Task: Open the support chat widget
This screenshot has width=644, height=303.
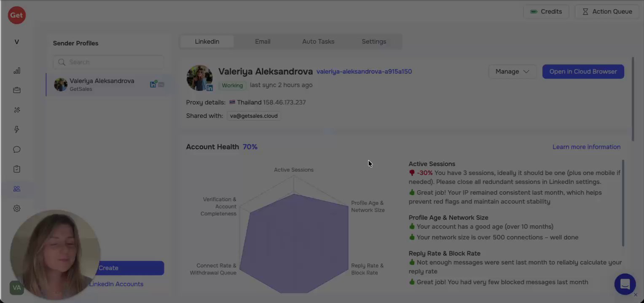Action: (x=625, y=284)
